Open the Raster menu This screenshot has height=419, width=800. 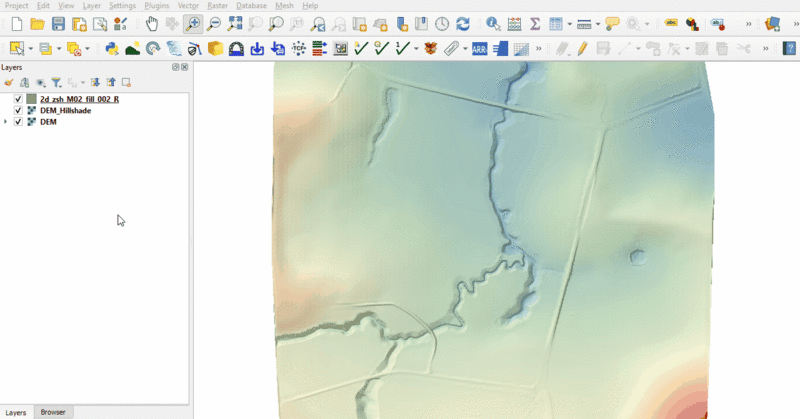point(217,6)
